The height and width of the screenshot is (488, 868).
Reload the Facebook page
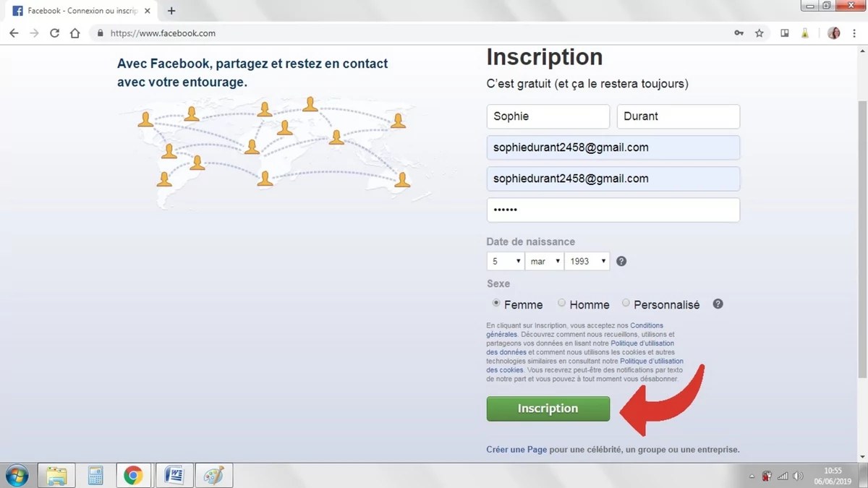point(54,33)
